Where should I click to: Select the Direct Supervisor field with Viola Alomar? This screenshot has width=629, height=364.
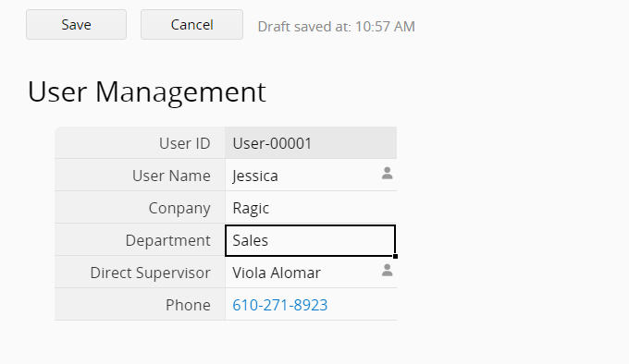(x=311, y=273)
